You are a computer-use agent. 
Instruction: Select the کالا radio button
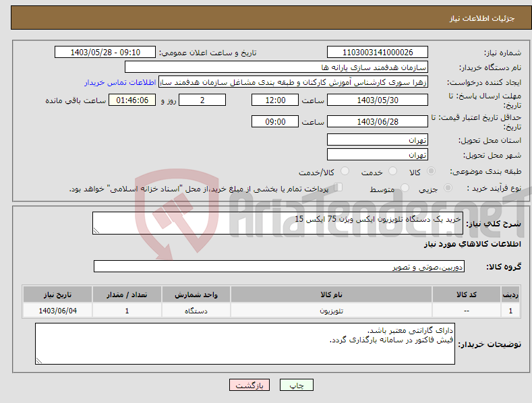pyautogui.click(x=431, y=171)
